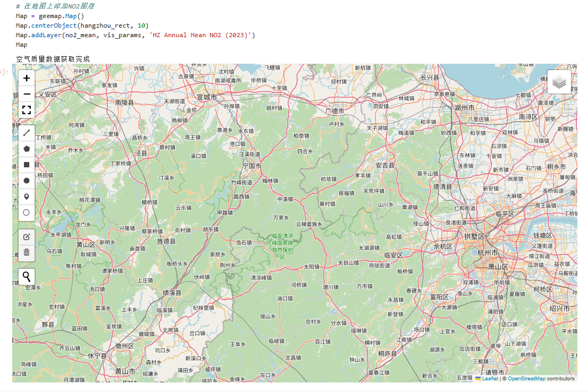This screenshot has height=392, width=588.
Task: Select the polygon draw tool
Action: coord(26,149)
